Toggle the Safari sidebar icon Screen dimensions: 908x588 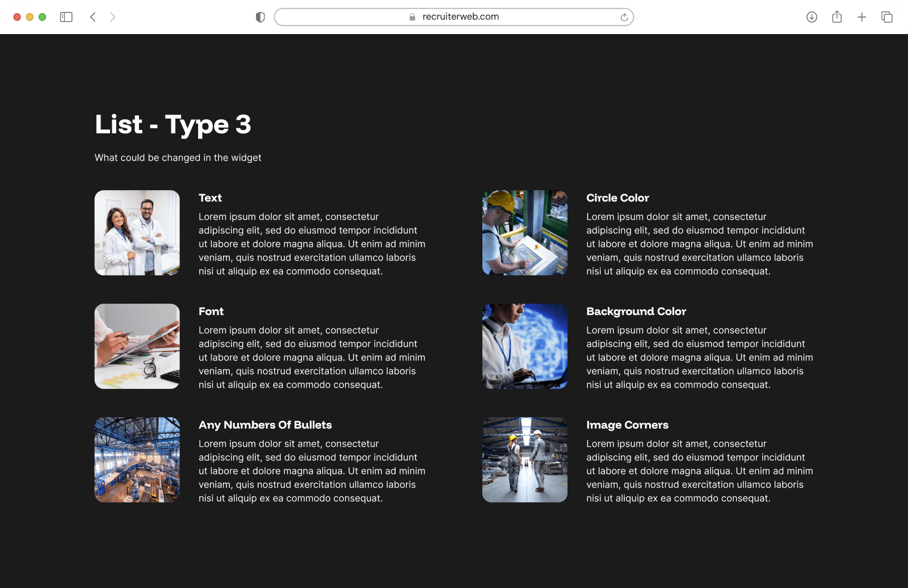coord(66,17)
